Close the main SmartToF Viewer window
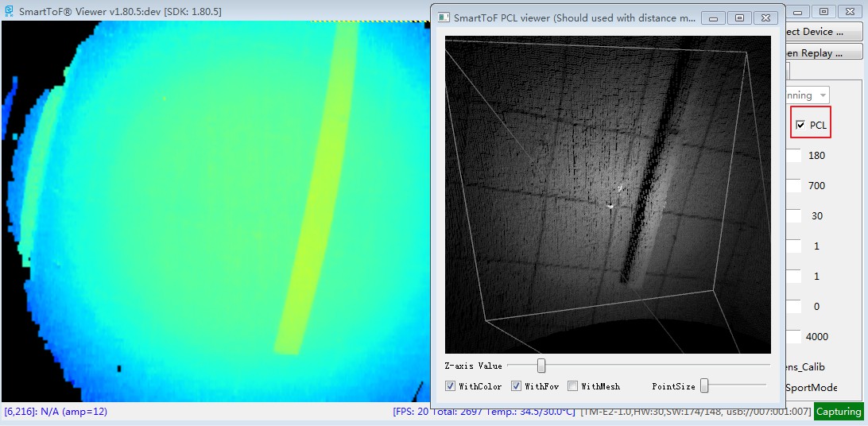 (851, 11)
